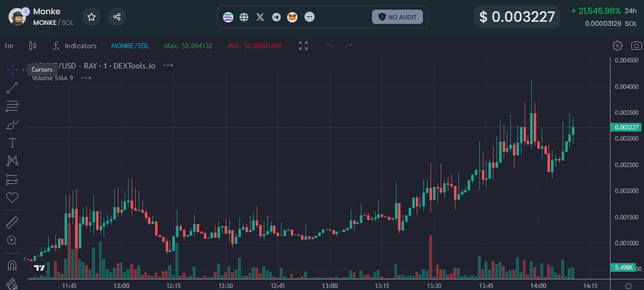Click the 0.00003129 SOL price value

pyautogui.click(x=612, y=24)
